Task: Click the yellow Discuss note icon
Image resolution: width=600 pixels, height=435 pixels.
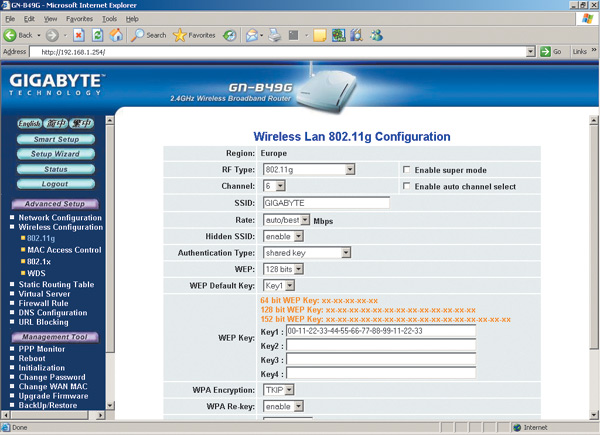Action: 320,35
